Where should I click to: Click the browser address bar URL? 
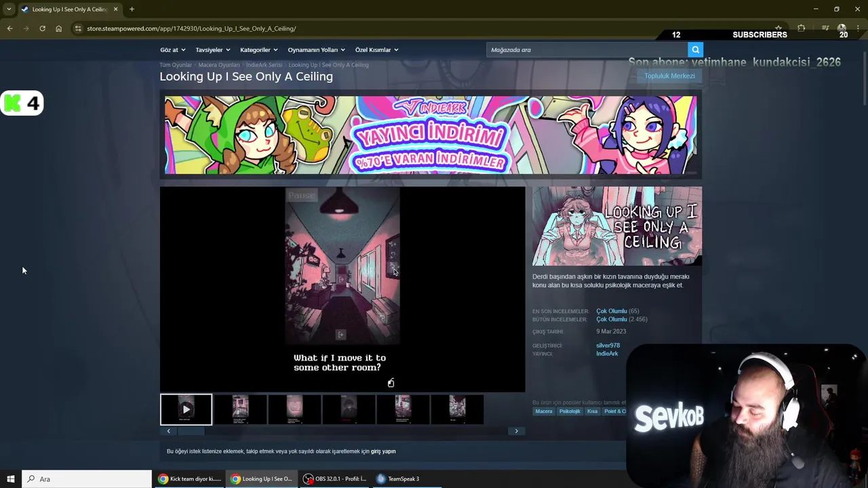(191, 28)
